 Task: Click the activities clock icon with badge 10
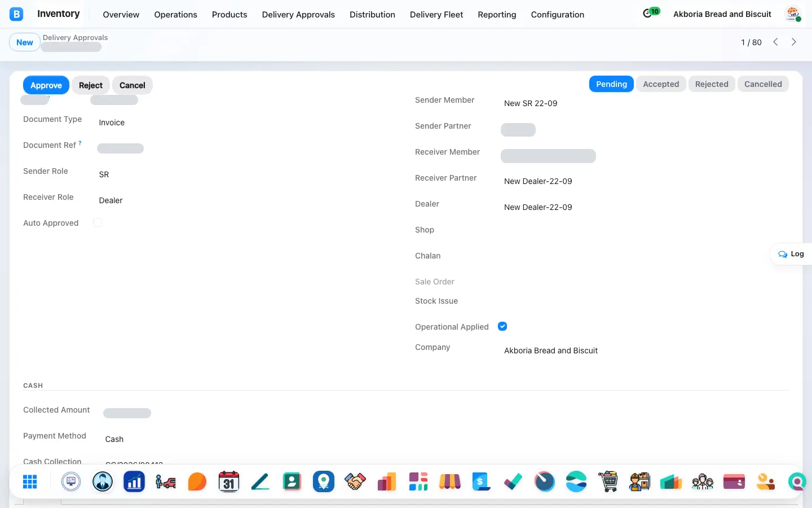point(651,13)
